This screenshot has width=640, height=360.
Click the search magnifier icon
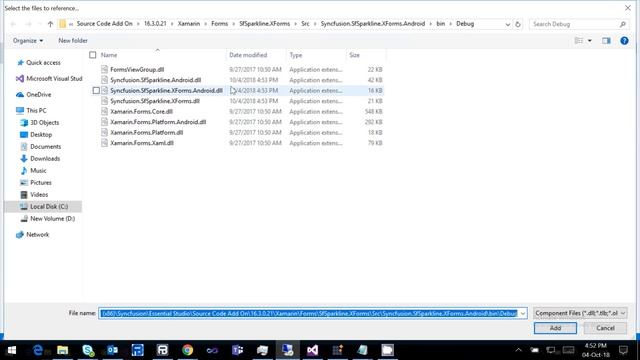(622, 24)
